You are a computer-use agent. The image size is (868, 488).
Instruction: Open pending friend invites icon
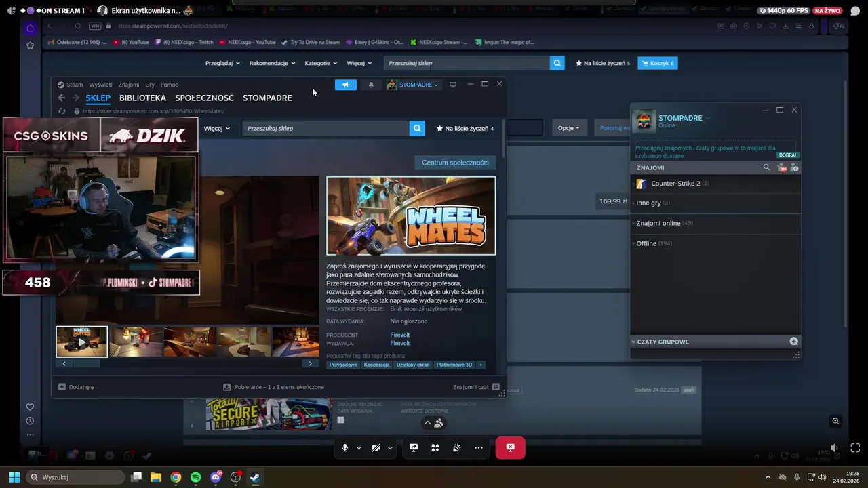[x=782, y=167]
